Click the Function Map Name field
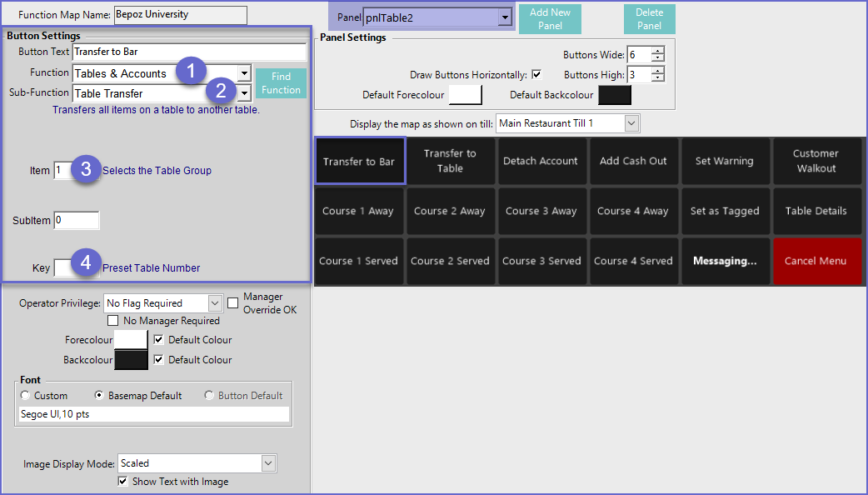The width and height of the screenshot is (868, 495). click(181, 15)
